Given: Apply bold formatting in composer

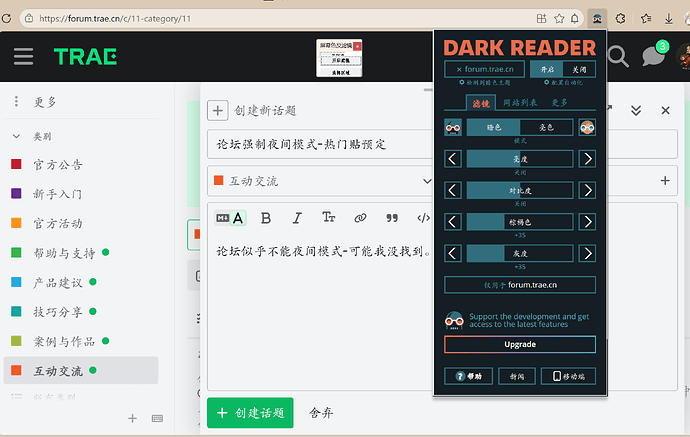Looking at the screenshot, I should 266,218.
